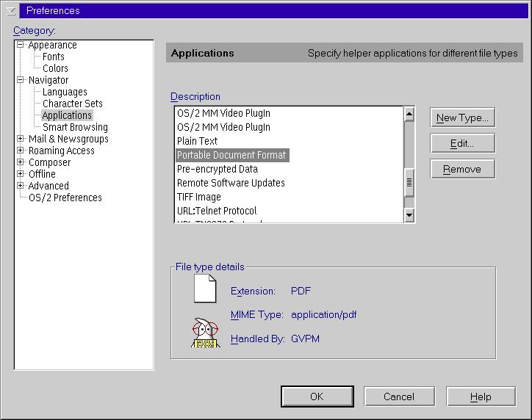Select OS/2 Preferences category
The image size is (532, 420).
65,198
